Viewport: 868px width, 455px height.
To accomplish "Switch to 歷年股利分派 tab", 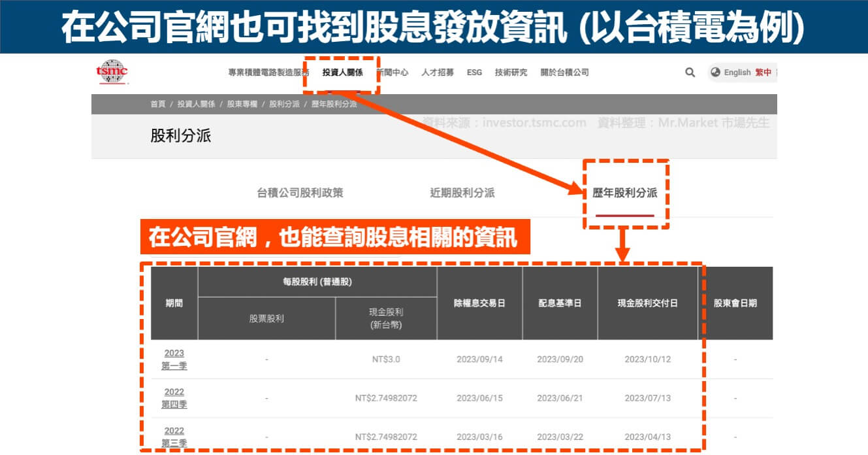I will coord(624,193).
